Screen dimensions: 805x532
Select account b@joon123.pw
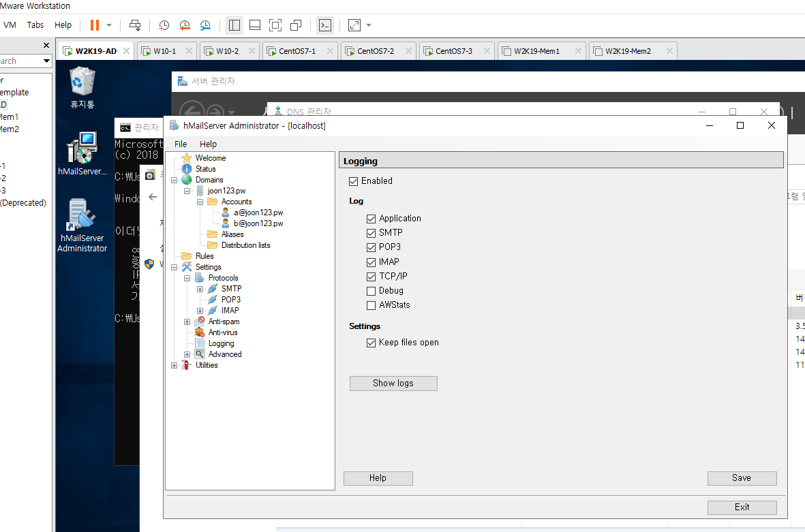[258, 223]
